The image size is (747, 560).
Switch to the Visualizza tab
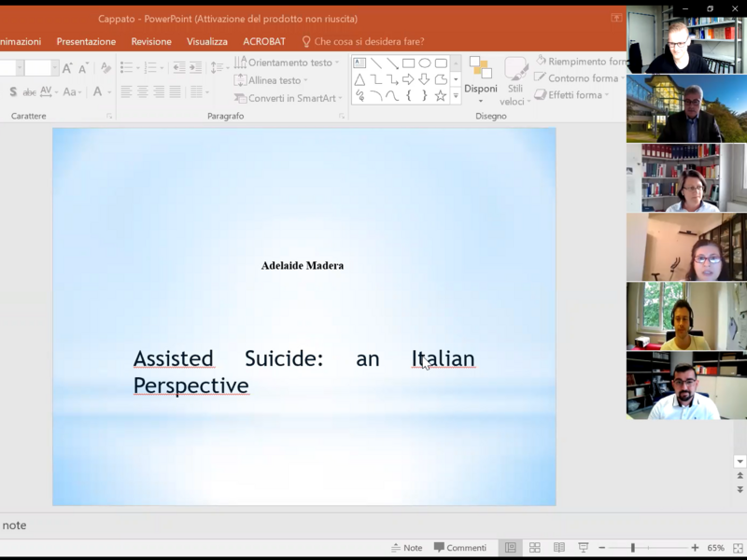pyautogui.click(x=206, y=41)
